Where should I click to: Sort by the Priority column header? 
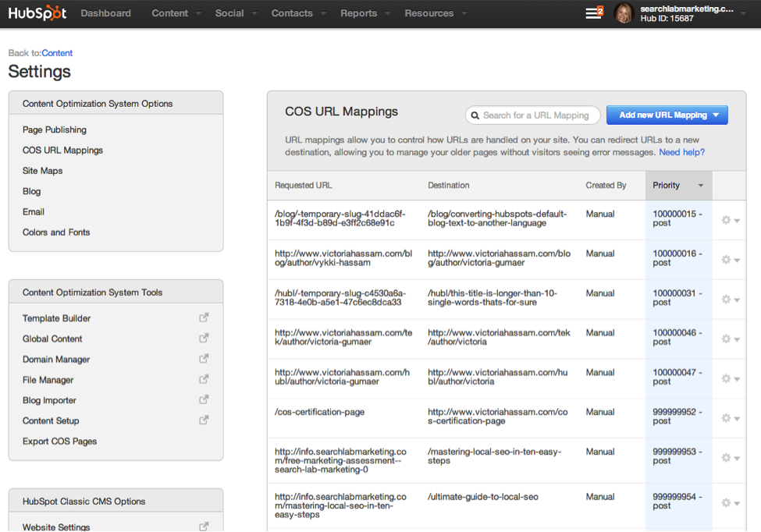point(678,185)
